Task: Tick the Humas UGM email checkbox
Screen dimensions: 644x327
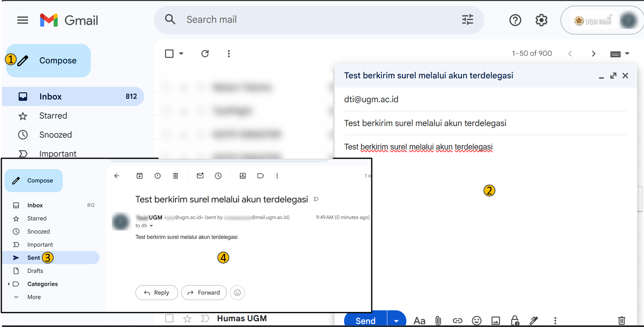Action: coord(169,318)
